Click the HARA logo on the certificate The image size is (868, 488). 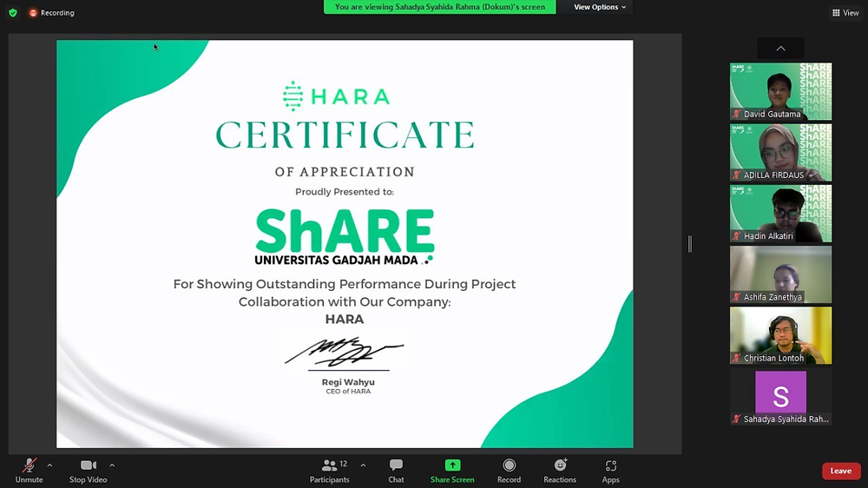click(336, 96)
